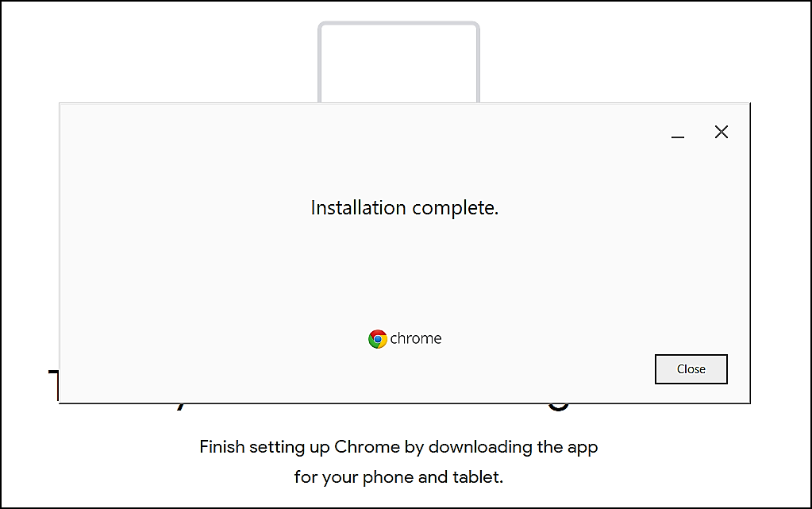Click the green ring of the Chrome logo
Image resolution: width=812 pixels, height=509 pixels.
pyautogui.click(x=371, y=345)
